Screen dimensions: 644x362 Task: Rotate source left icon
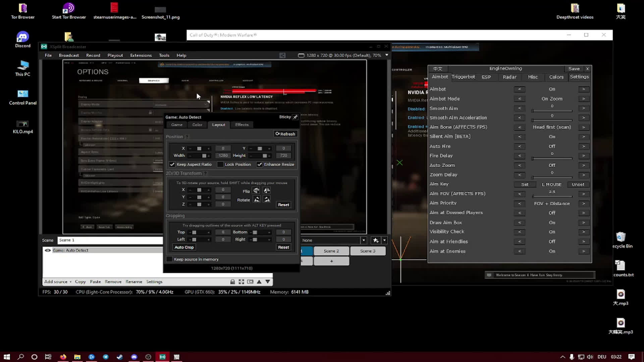coord(257,199)
